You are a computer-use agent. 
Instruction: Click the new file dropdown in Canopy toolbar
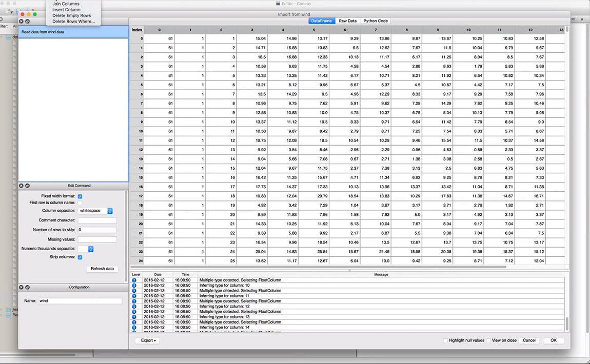(x=12, y=12)
